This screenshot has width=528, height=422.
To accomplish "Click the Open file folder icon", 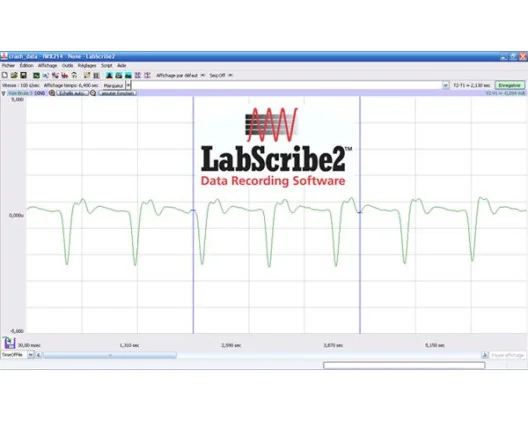I will coord(14,75).
